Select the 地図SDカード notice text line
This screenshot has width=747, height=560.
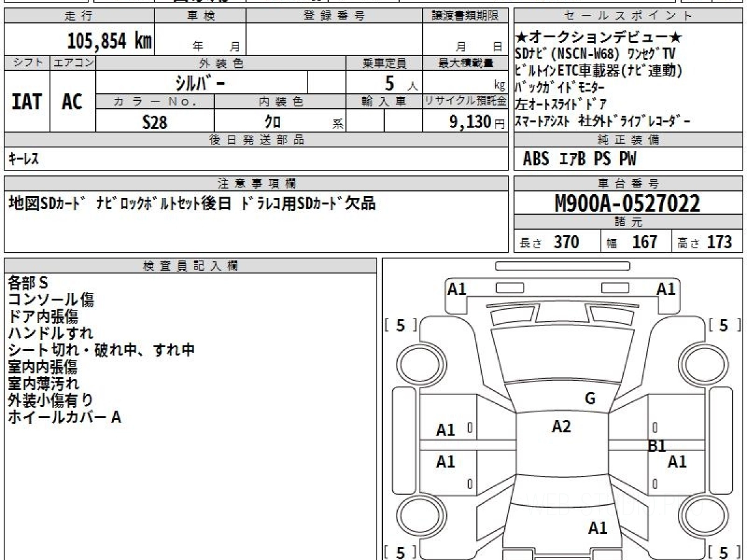(x=192, y=203)
